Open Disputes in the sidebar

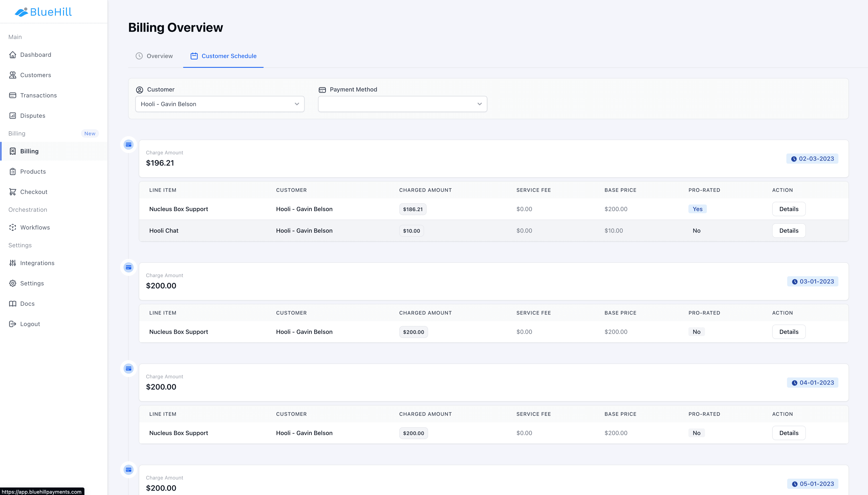[54, 116]
